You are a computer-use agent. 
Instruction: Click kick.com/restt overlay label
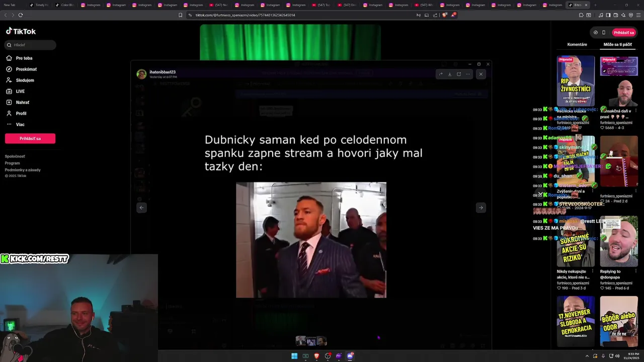pos(35,259)
